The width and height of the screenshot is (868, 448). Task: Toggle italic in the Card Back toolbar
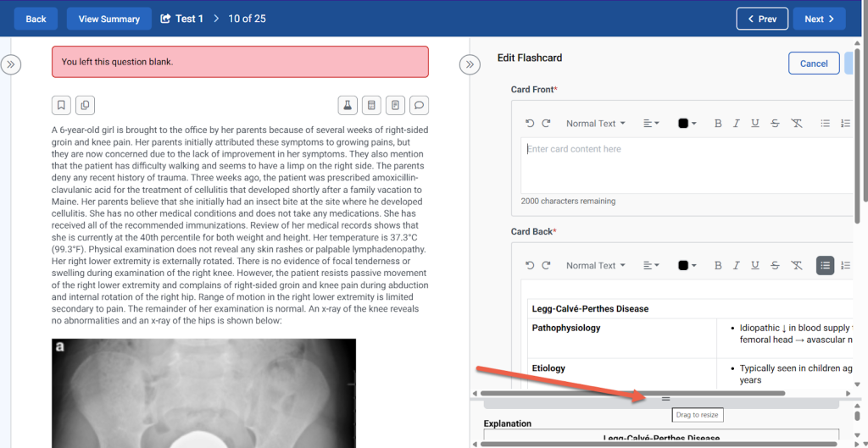click(x=737, y=266)
